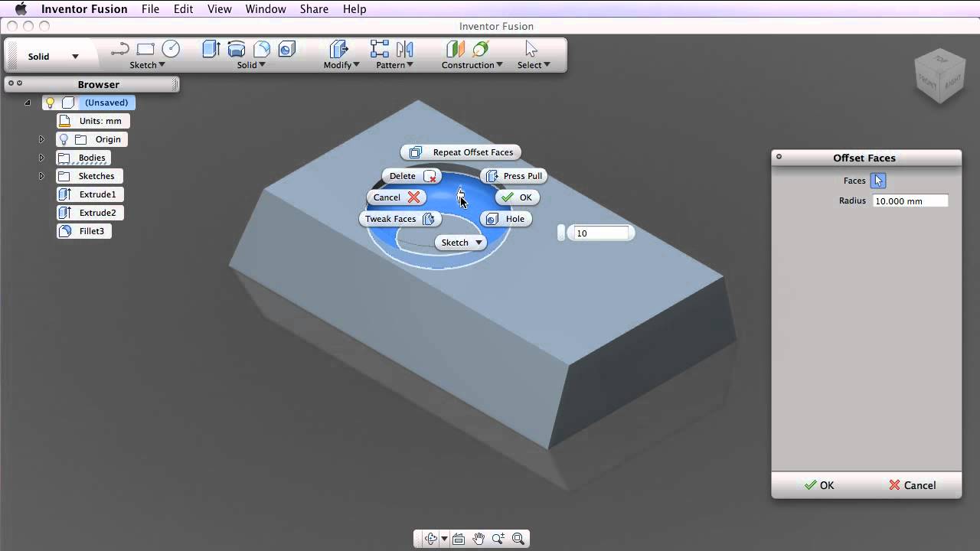The width and height of the screenshot is (980, 551).
Task: Open the View menu
Action: coord(220,9)
